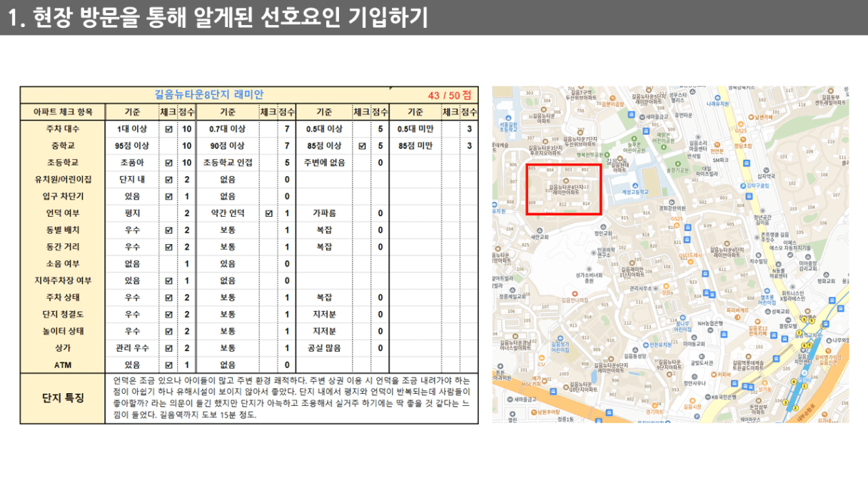Click the 길음안나의집 marker
The image size is (868, 488).
click(575, 297)
